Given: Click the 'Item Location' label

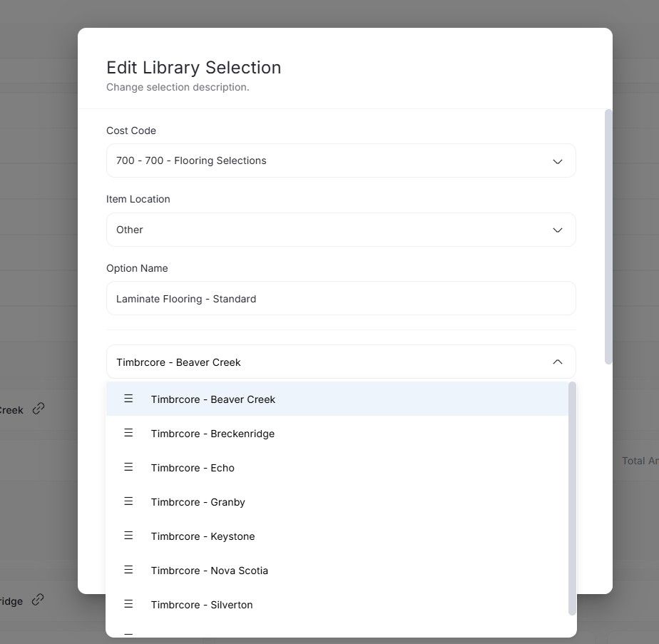Looking at the screenshot, I should click(138, 199).
